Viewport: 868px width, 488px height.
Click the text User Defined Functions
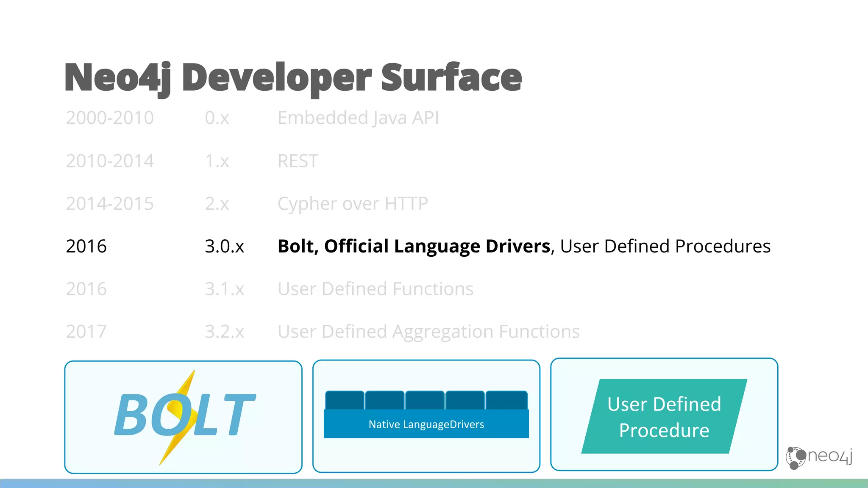pyautogui.click(x=376, y=289)
